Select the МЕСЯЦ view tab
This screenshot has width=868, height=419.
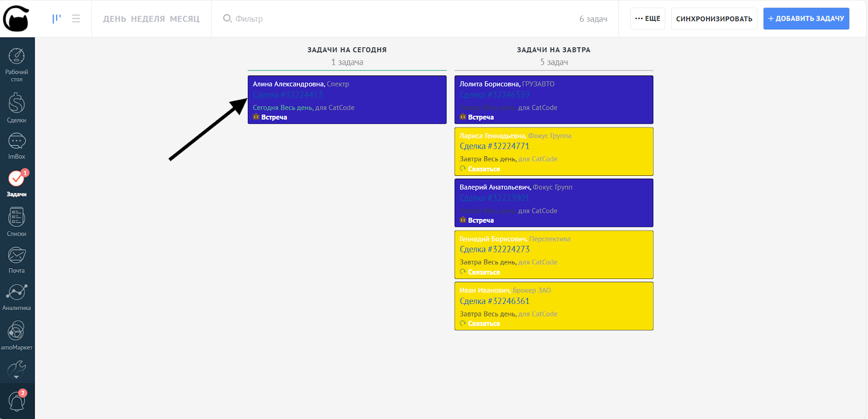click(184, 19)
